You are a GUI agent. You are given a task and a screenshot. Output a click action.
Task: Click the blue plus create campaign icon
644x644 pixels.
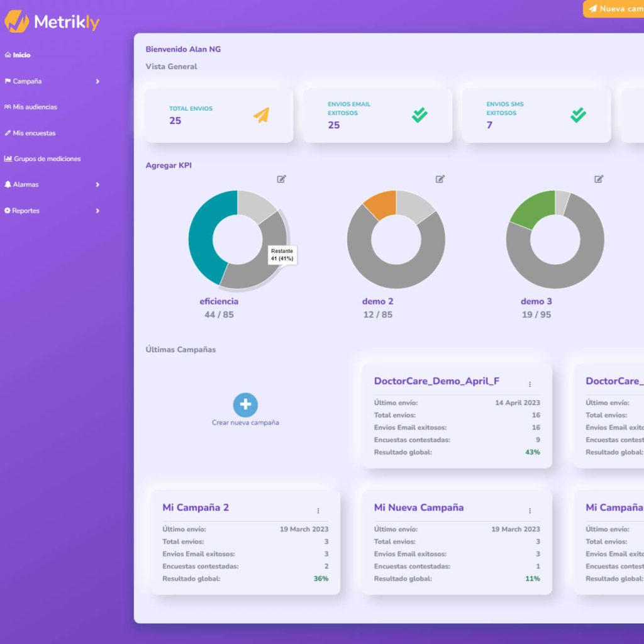pyautogui.click(x=245, y=405)
